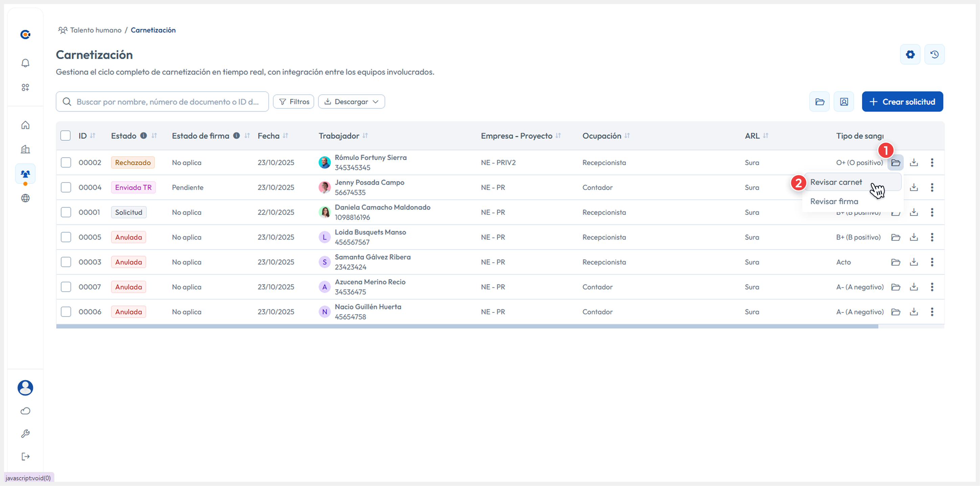The image size is (980, 486).
Task: Click the logout icon in sidebar
Action: [25, 456]
